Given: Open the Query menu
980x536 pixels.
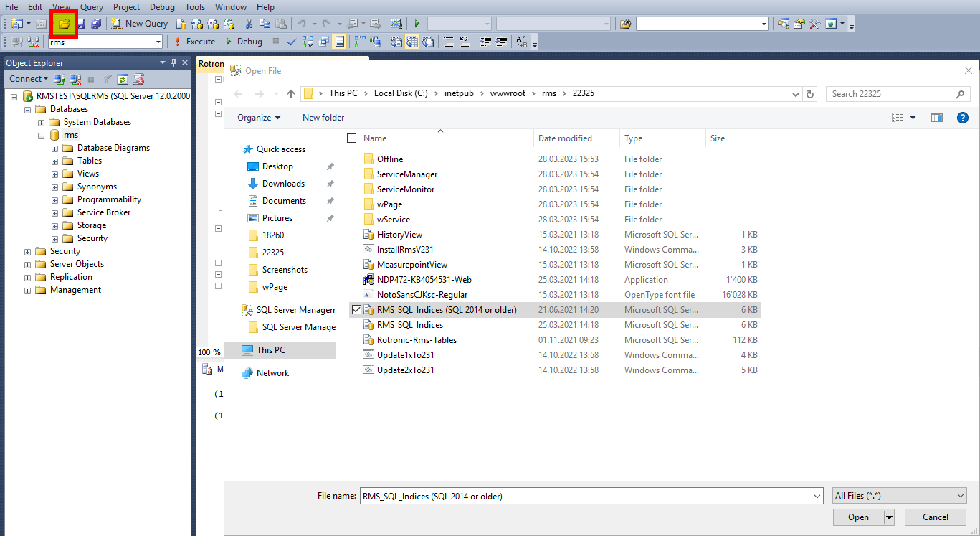Looking at the screenshot, I should (92, 7).
